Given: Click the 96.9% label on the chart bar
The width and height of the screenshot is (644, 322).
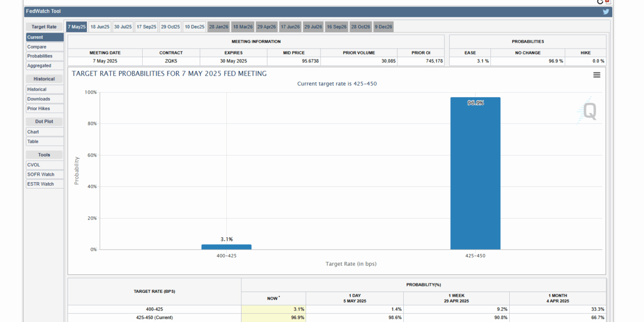Looking at the screenshot, I should click(476, 103).
